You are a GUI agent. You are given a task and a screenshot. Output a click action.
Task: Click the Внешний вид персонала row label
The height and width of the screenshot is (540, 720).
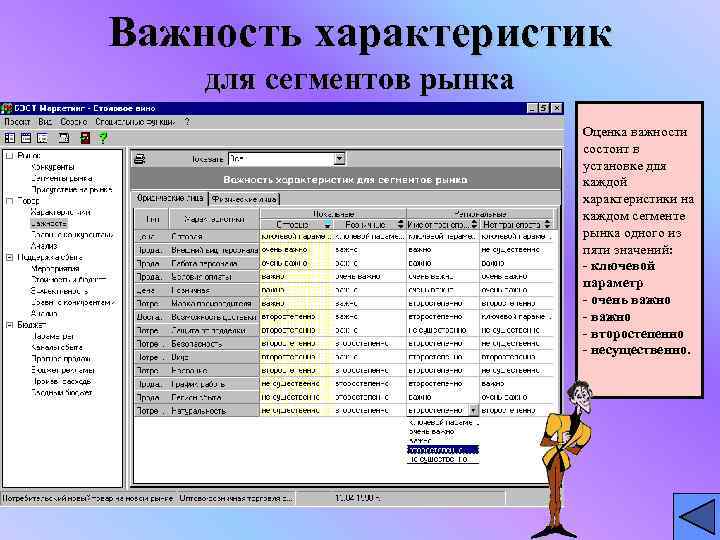point(214,250)
